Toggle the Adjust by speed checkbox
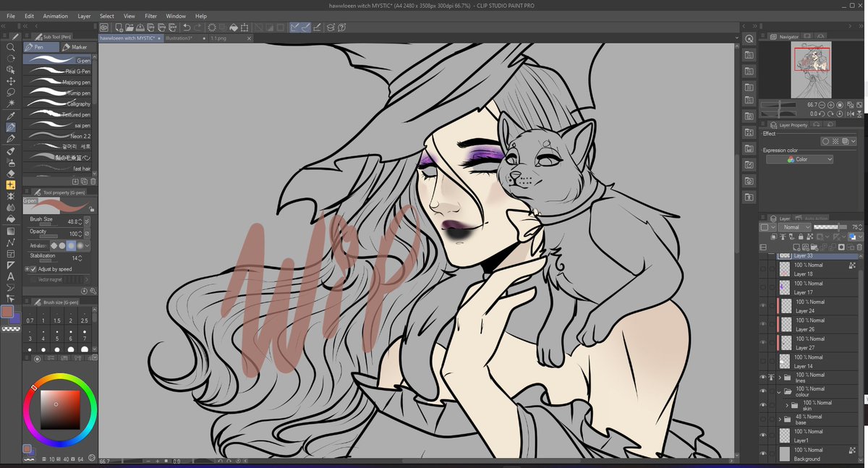868x468 pixels. (33, 269)
